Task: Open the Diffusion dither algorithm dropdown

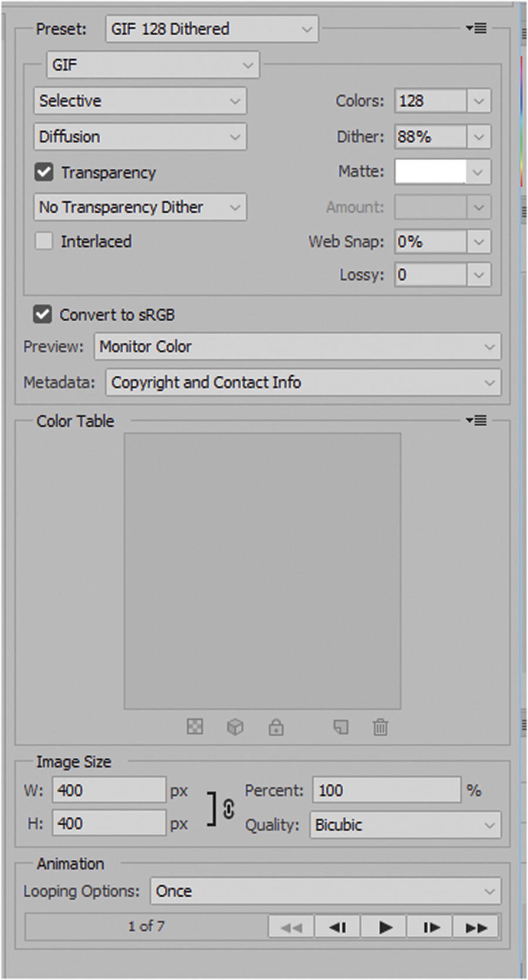Action: (x=140, y=137)
